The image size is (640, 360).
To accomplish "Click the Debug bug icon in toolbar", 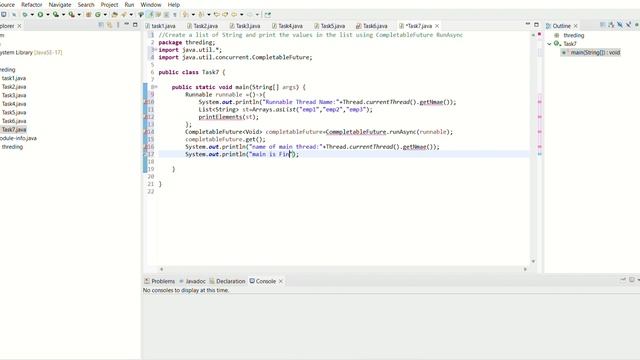I will click(25, 14).
